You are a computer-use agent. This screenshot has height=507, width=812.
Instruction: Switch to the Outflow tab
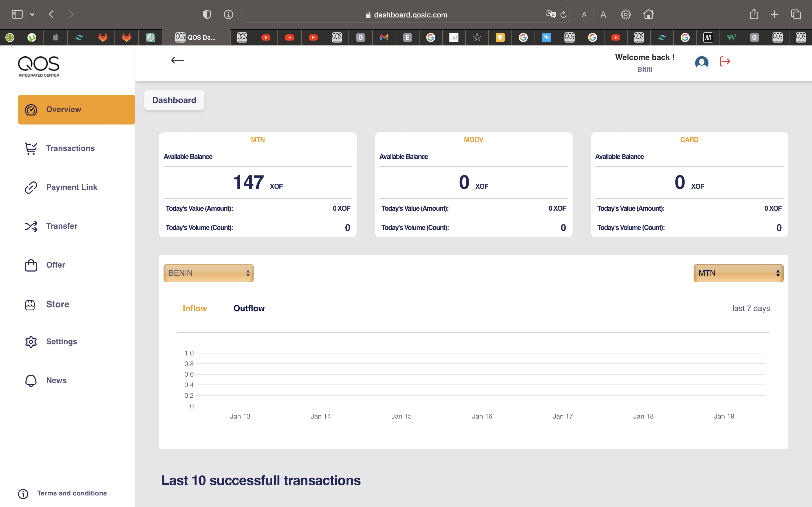pyautogui.click(x=249, y=308)
